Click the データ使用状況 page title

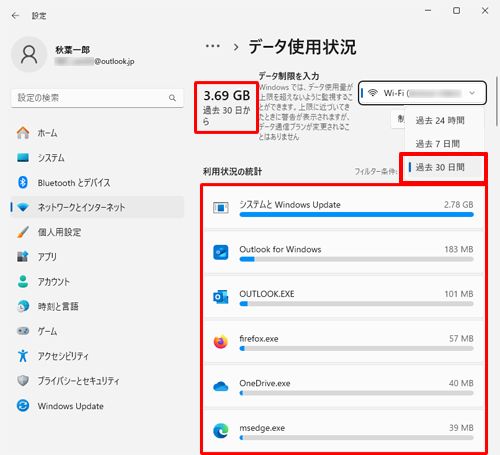(302, 47)
